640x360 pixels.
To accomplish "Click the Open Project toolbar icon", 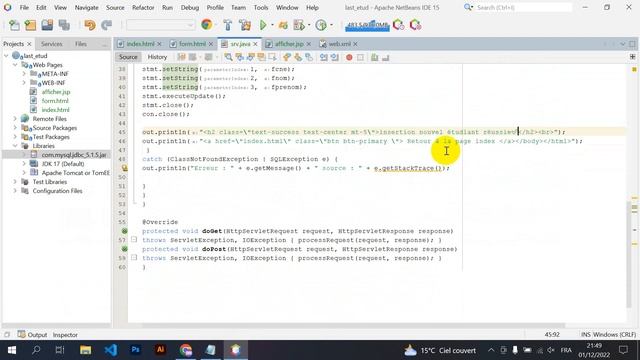I will pos(47,25).
